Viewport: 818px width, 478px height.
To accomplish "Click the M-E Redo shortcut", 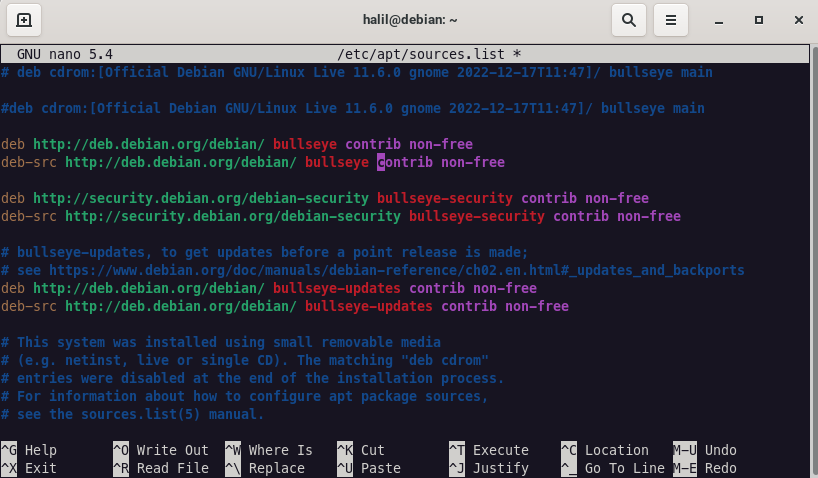I will click(705, 468).
